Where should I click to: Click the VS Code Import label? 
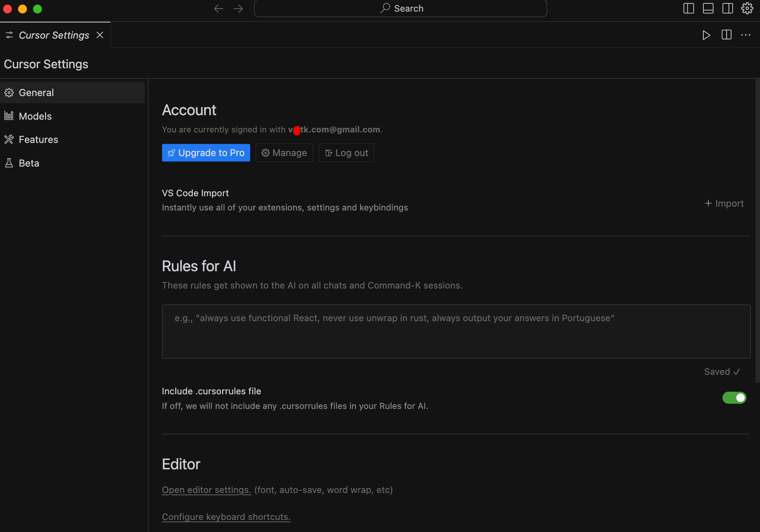(195, 193)
